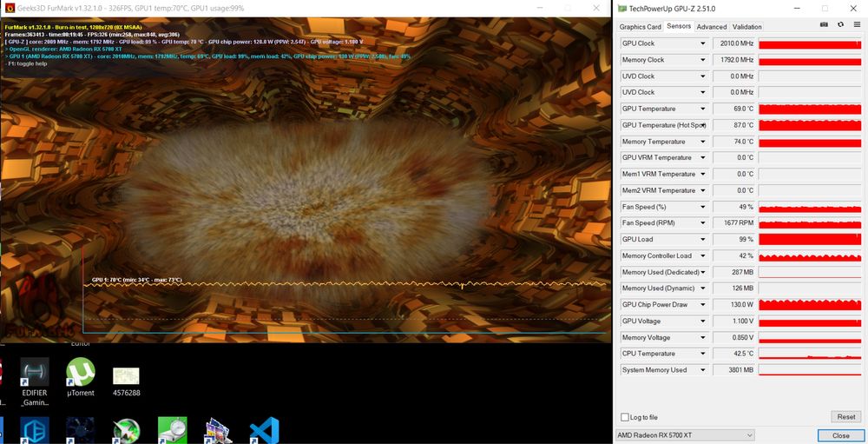Image resolution: width=868 pixels, height=444 pixels.
Task: Click the GPU Chip Power Draw graph
Action: 809,305
